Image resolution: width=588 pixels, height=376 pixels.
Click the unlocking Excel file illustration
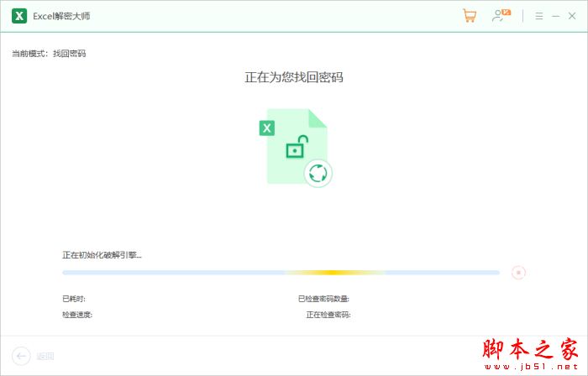(x=296, y=148)
